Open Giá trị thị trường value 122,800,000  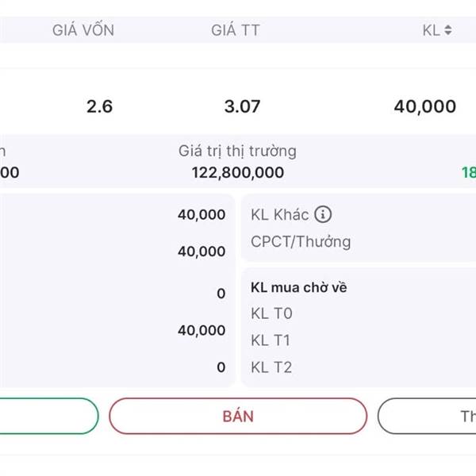tap(238, 172)
